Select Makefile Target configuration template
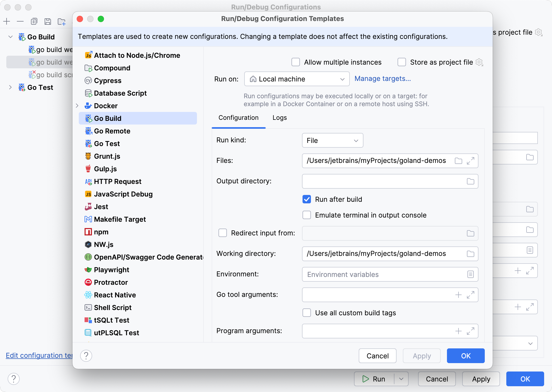Viewport: 552px width, 392px height. click(119, 219)
